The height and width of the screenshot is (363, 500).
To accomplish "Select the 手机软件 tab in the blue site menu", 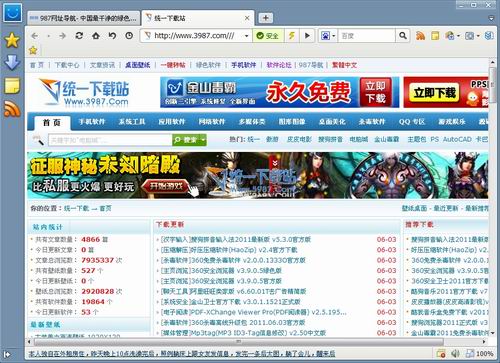I will [92, 122].
